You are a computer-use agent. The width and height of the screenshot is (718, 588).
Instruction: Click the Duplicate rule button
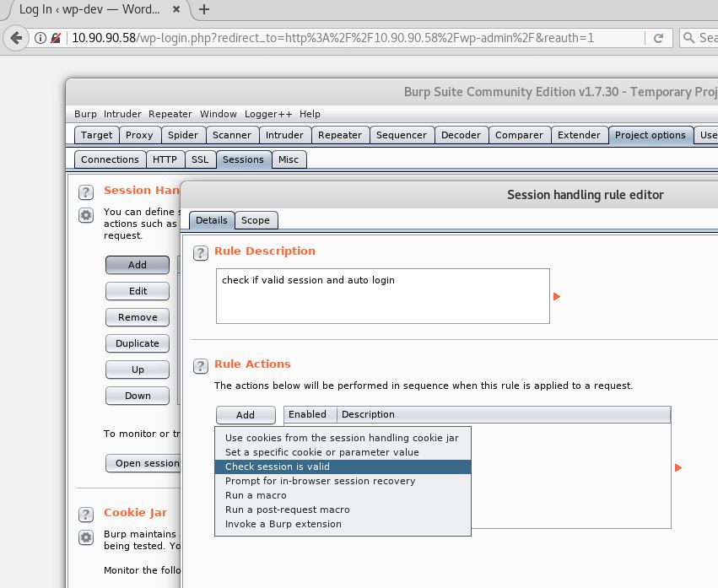(x=138, y=343)
